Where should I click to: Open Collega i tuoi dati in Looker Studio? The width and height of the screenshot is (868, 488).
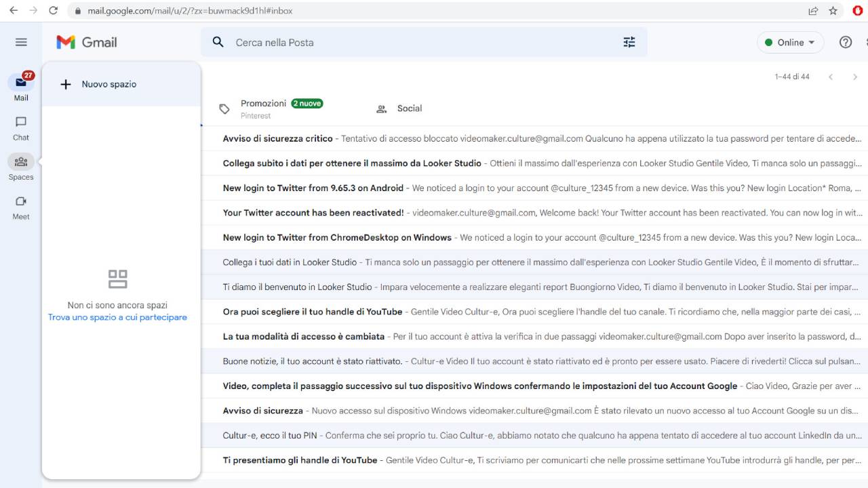click(x=534, y=262)
